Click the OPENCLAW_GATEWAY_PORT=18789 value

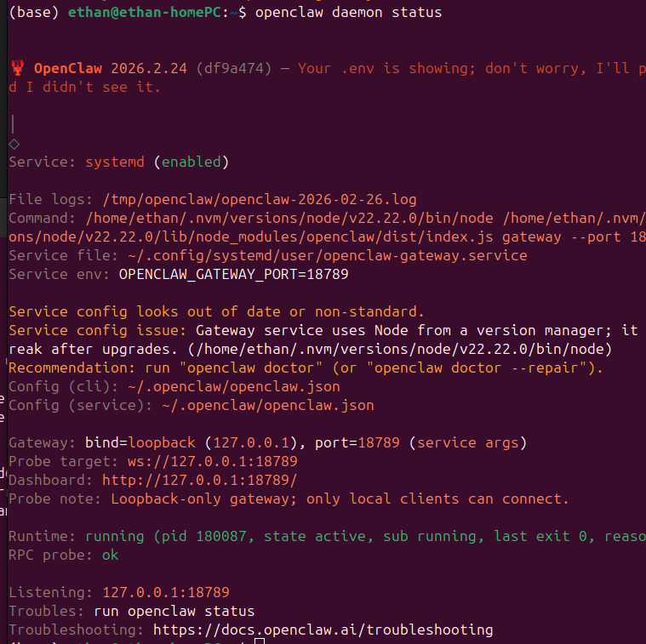pos(233,274)
